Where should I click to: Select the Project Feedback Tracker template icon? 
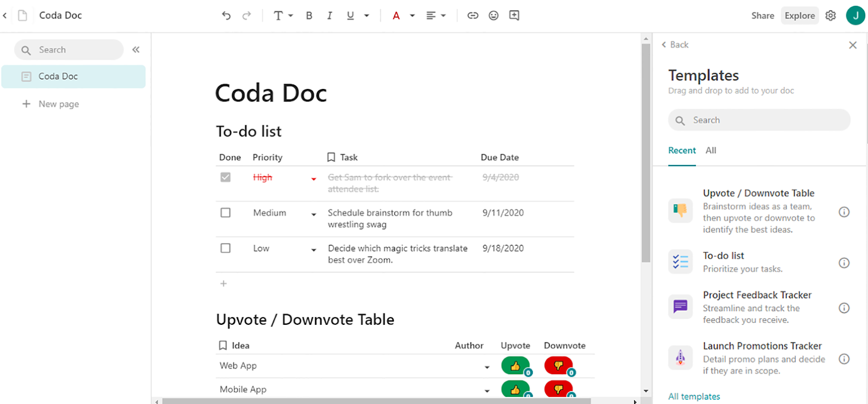coord(680,307)
